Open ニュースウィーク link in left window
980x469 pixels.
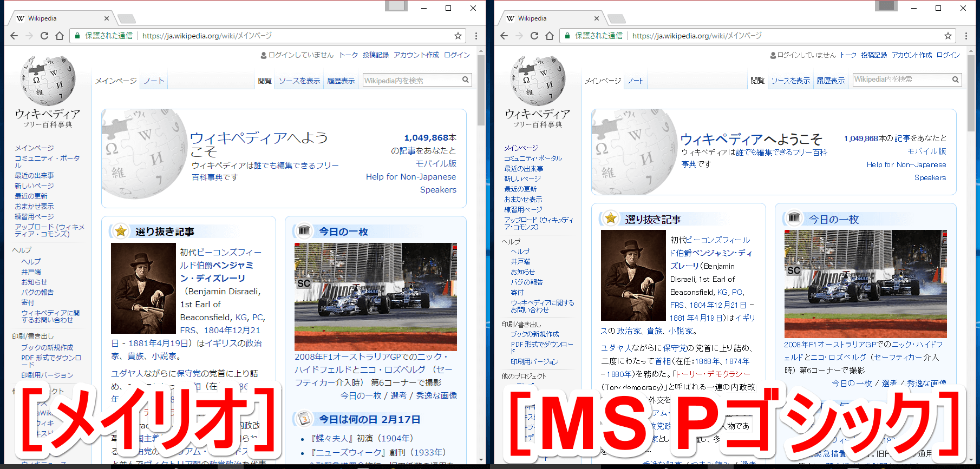tap(349, 452)
